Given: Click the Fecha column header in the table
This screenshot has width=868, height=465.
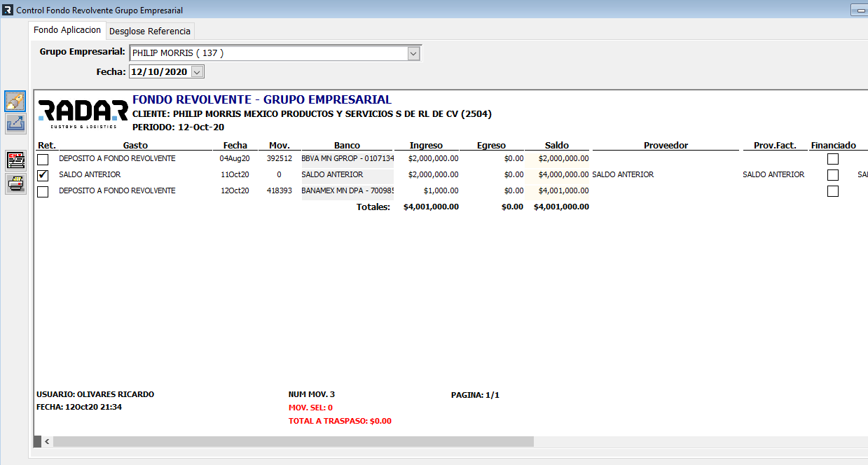Looking at the screenshot, I should point(235,145).
